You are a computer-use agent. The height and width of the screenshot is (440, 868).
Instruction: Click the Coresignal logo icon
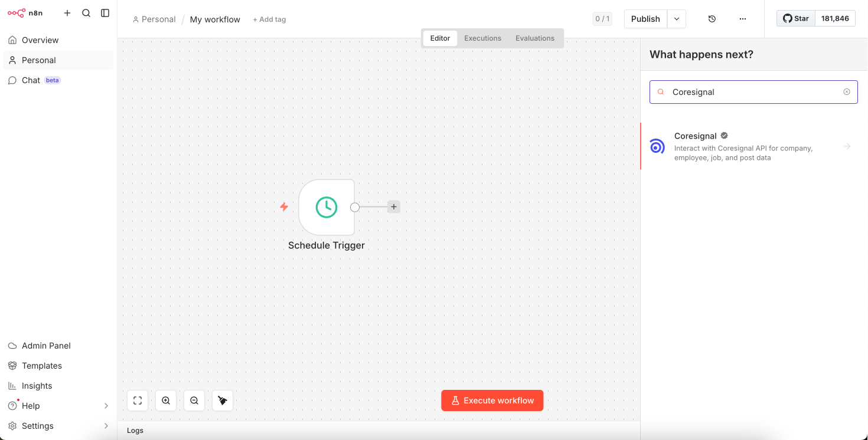pos(657,146)
